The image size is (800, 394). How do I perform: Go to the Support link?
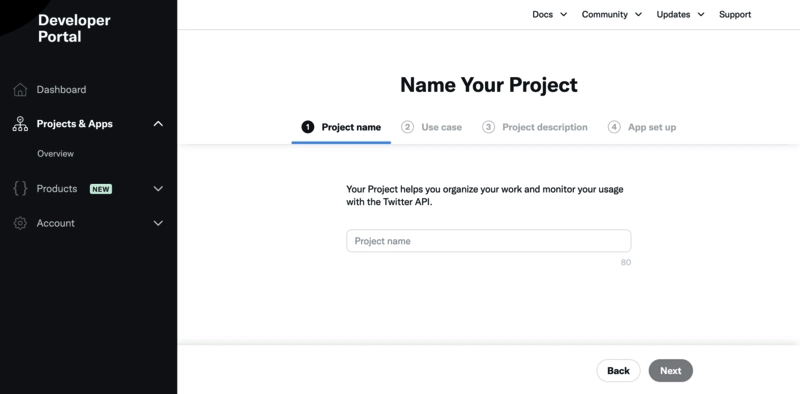tap(735, 14)
